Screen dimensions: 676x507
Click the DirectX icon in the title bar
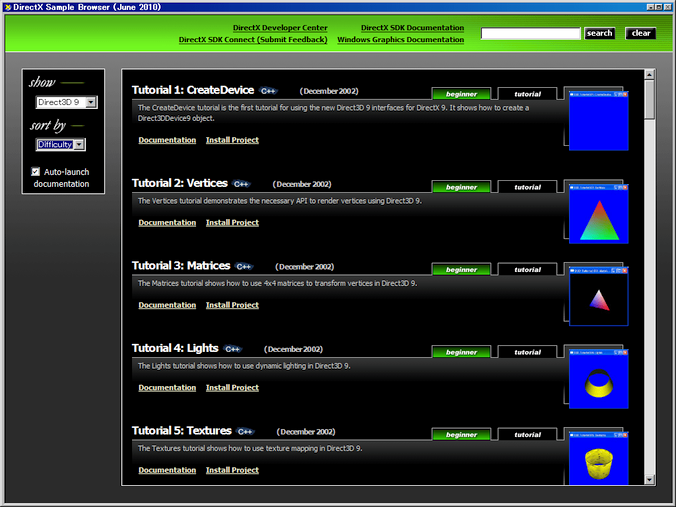point(7,7)
